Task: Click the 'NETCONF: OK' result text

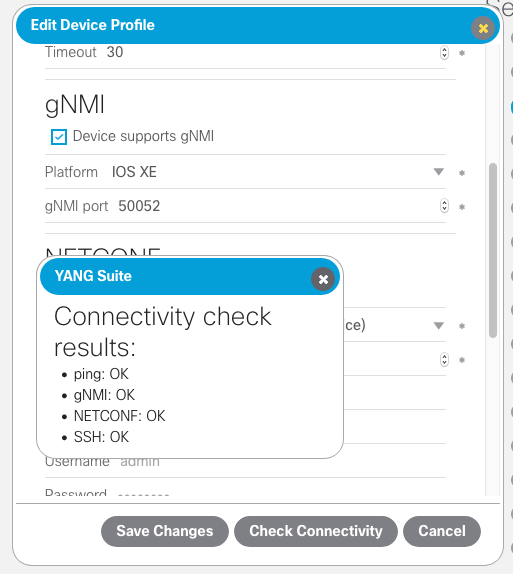Action: point(119,416)
